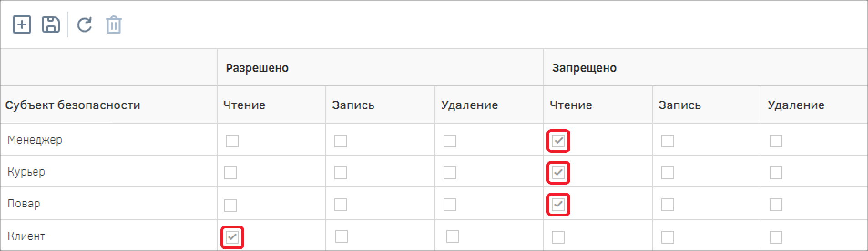Check allowed Запись for Клиент
The image size is (868, 251).
click(x=342, y=236)
